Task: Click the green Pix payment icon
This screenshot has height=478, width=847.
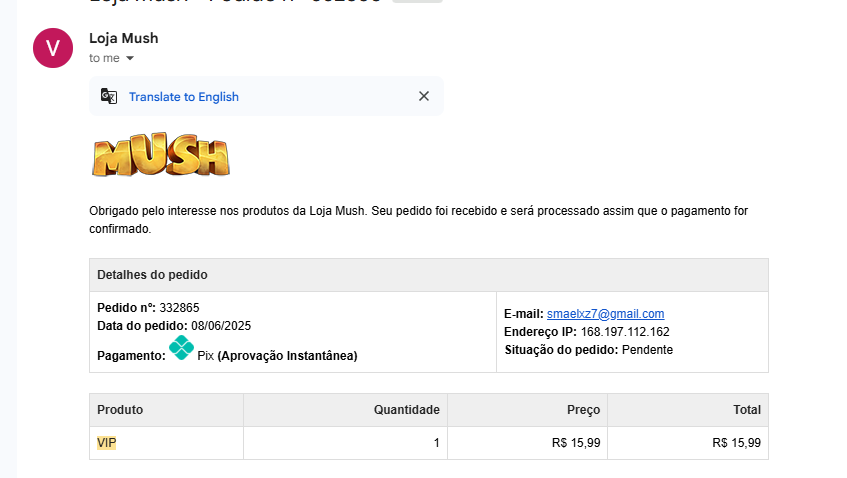Action: (x=182, y=348)
